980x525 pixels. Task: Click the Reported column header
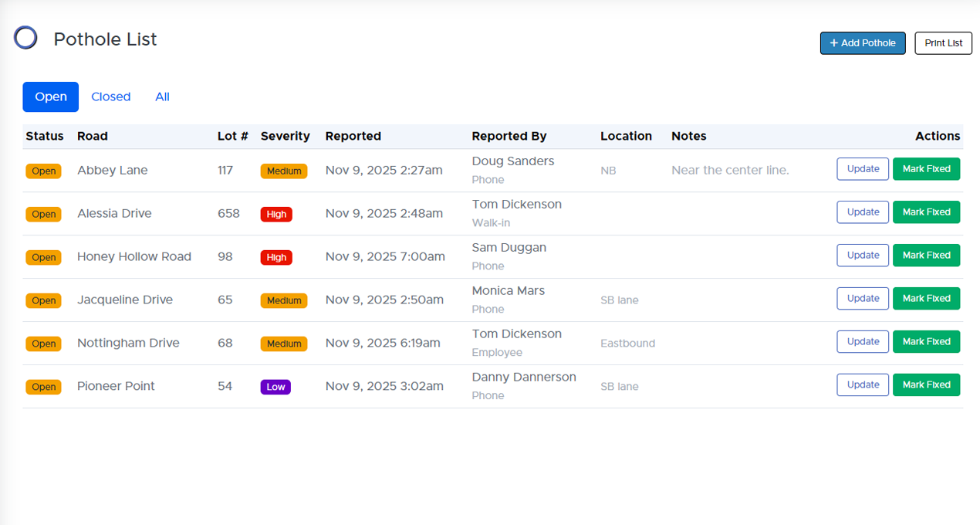click(x=353, y=137)
